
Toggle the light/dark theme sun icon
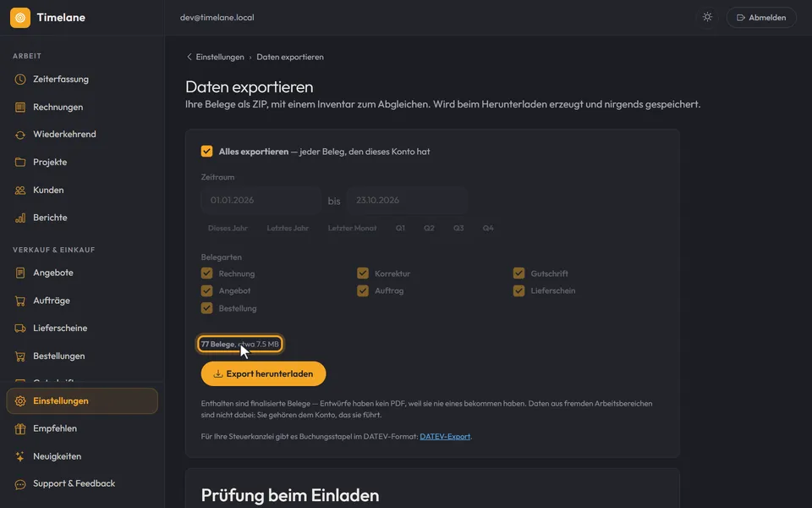707,17
